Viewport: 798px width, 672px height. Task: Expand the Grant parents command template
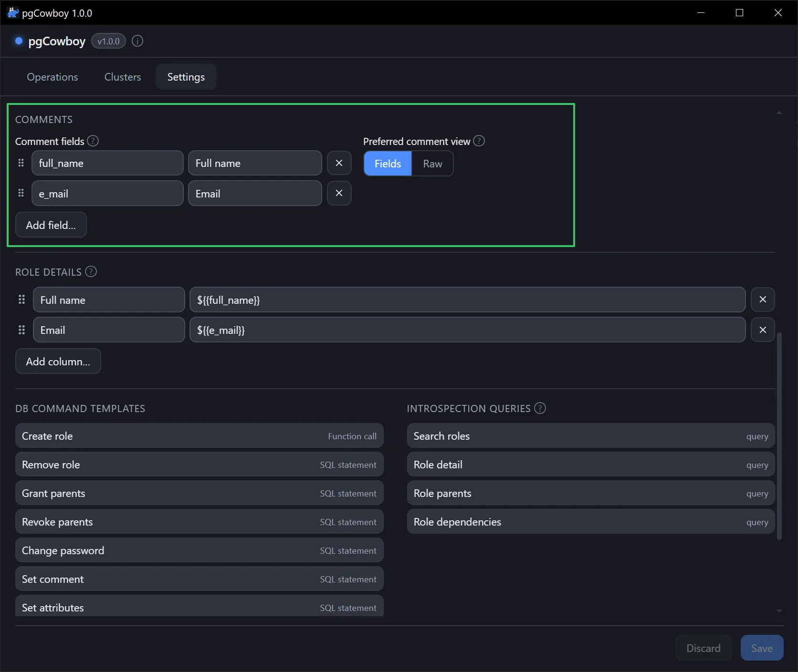coord(199,493)
